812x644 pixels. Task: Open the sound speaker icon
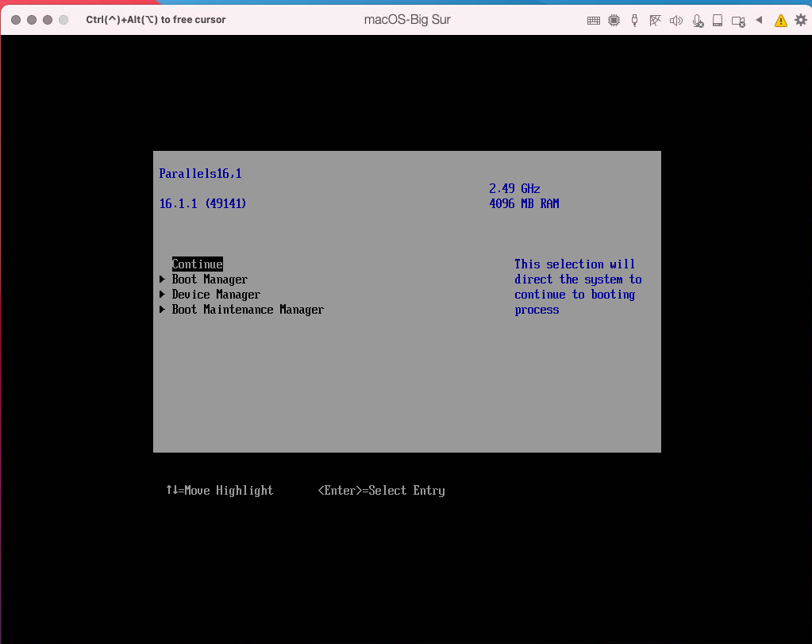click(x=675, y=21)
